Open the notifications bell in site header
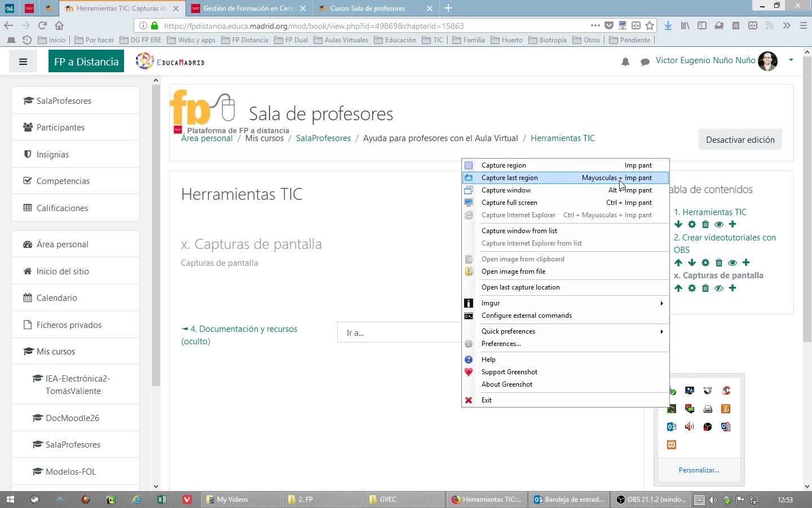 pos(625,62)
